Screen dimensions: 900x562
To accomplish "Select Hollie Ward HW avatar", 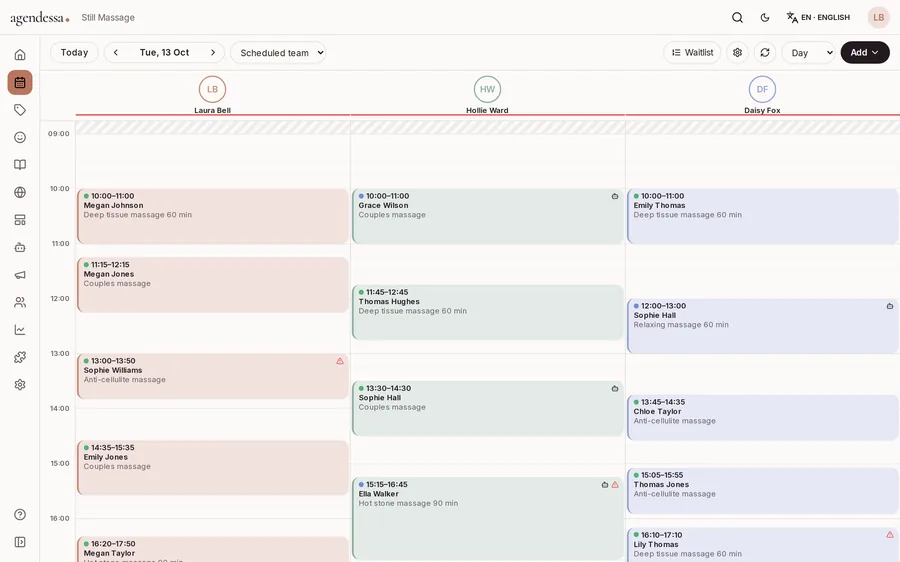I will pos(487,89).
